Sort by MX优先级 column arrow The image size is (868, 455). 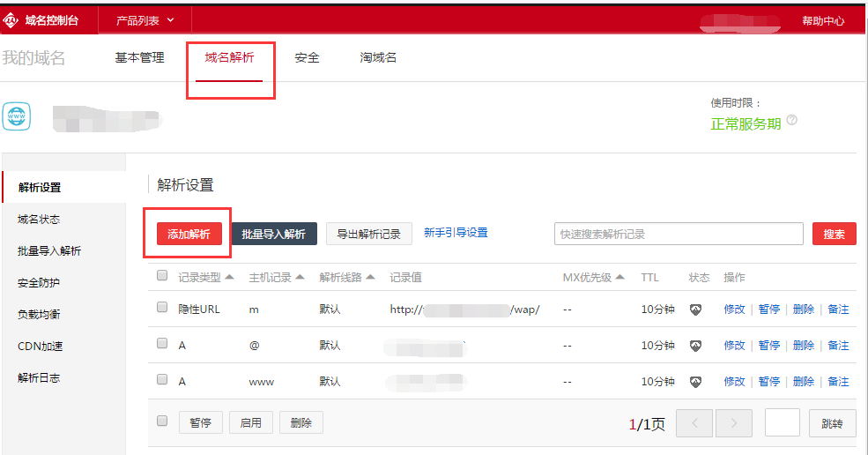point(620,277)
